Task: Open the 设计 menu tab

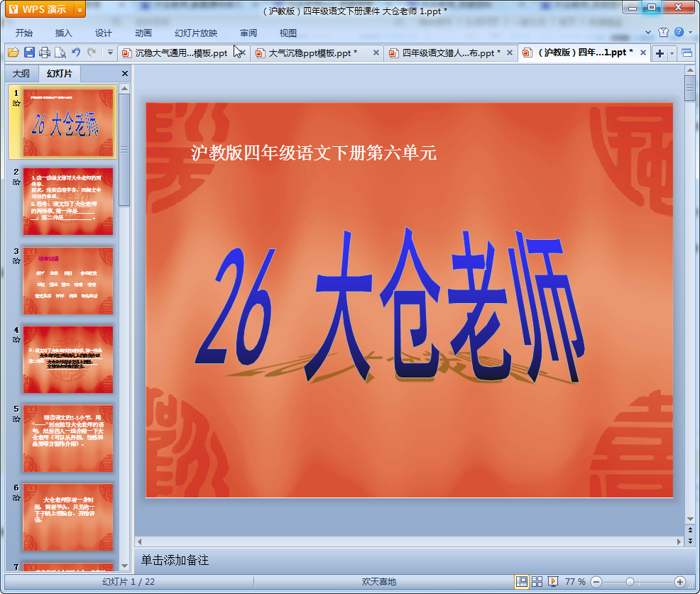Action: (103, 33)
